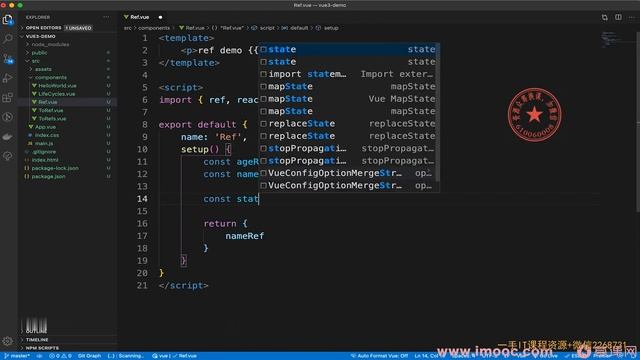
Task: Click the master branch indicator in status bar
Action: point(16,356)
